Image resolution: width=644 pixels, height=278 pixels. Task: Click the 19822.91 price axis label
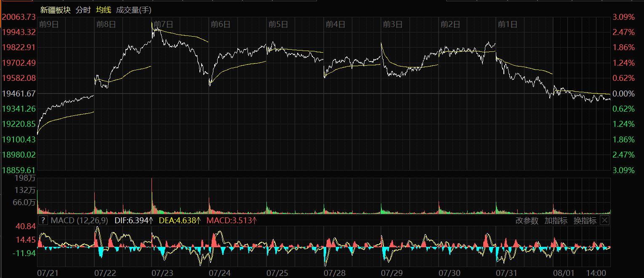click(x=19, y=47)
